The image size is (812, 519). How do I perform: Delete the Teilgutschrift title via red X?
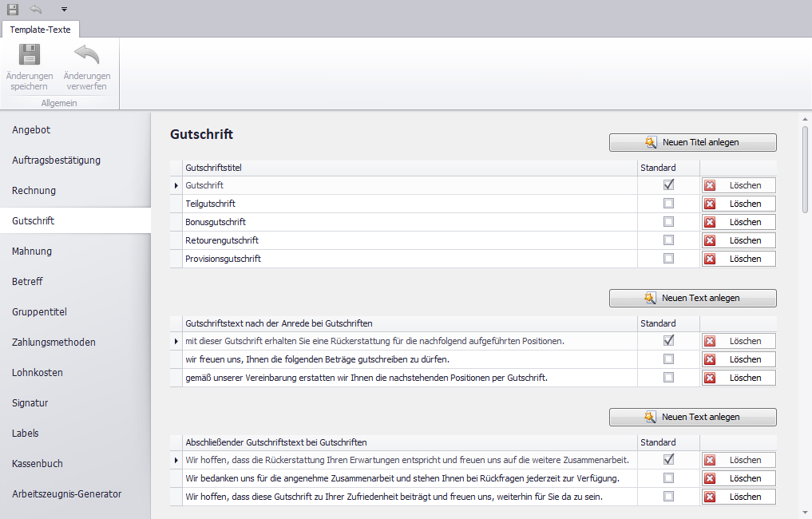click(710, 204)
